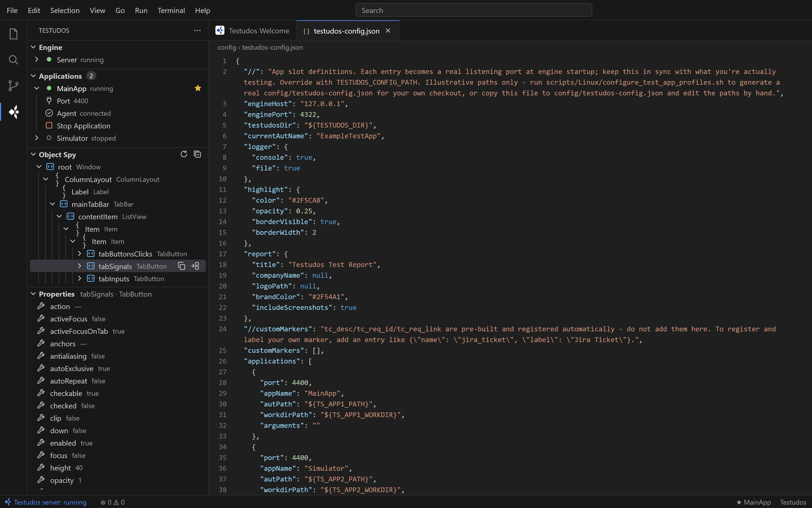Image resolution: width=812 pixels, height=508 pixels.
Task: Collapse the mainTabBar node
Action: pos(52,204)
